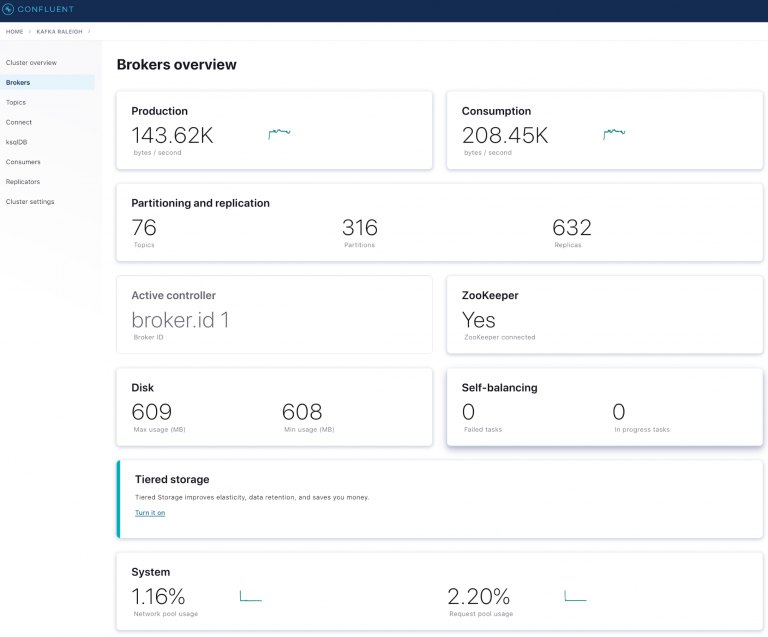The width and height of the screenshot is (768, 637).
Task: Open Cluster settings page
Action: (x=30, y=202)
